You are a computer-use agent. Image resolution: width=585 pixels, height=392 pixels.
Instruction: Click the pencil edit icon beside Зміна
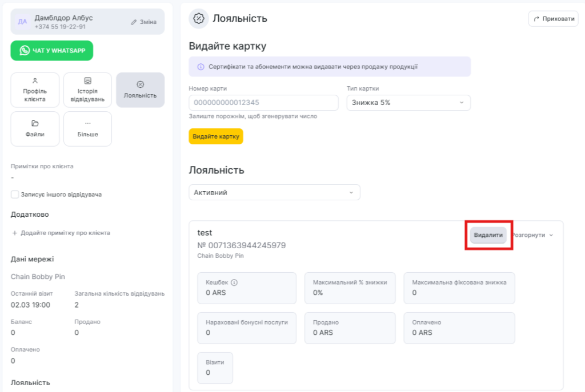(x=134, y=22)
